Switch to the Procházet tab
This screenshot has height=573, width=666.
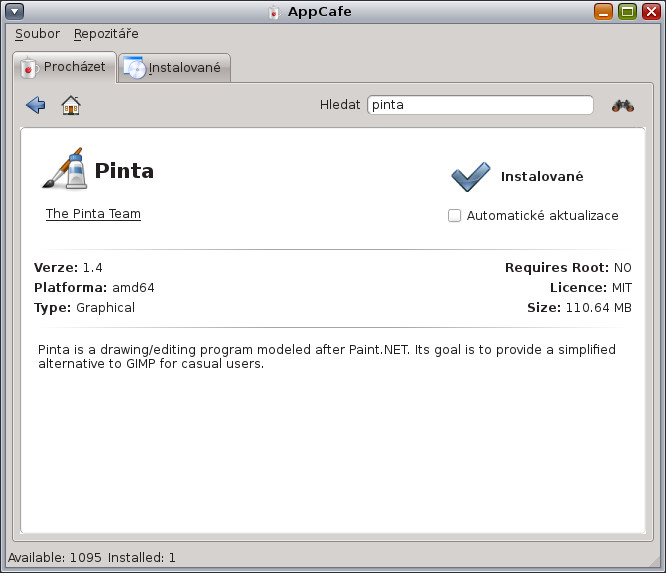click(65, 67)
